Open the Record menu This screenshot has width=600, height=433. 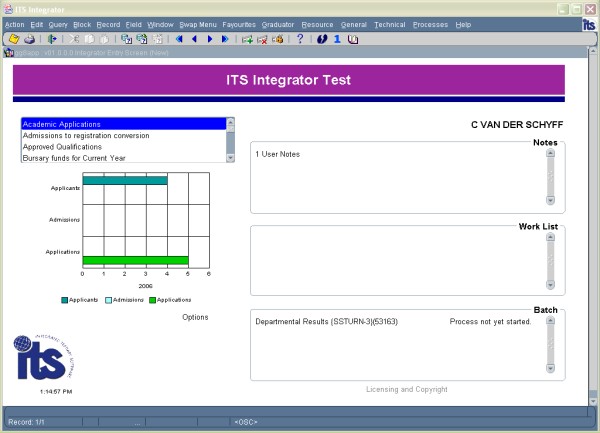point(108,25)
